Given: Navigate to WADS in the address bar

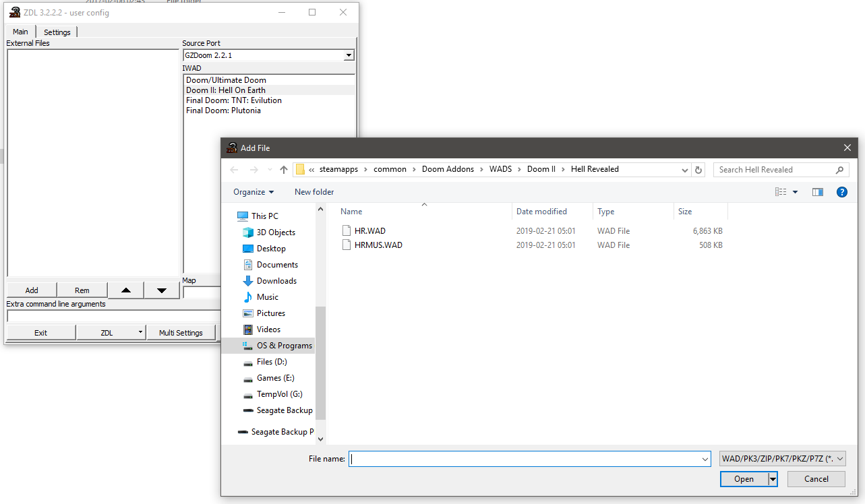Looking at the screenshot, I should tap(501, 170).
